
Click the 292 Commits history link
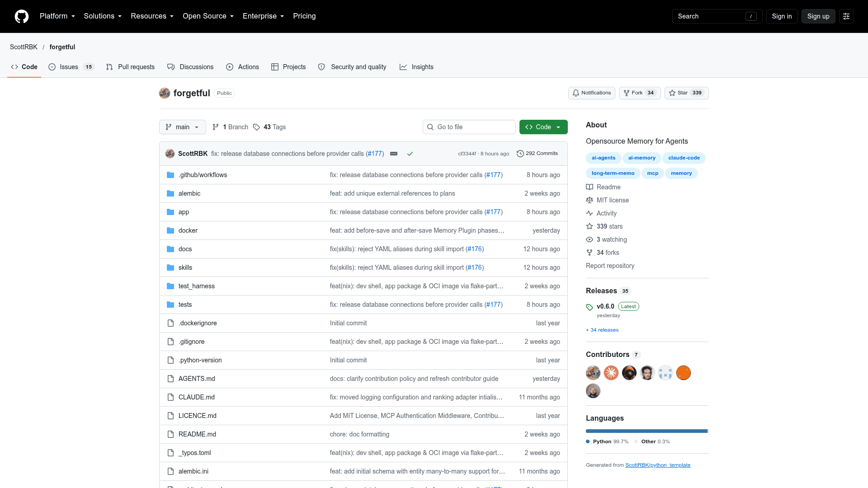[x=537, y=154]
